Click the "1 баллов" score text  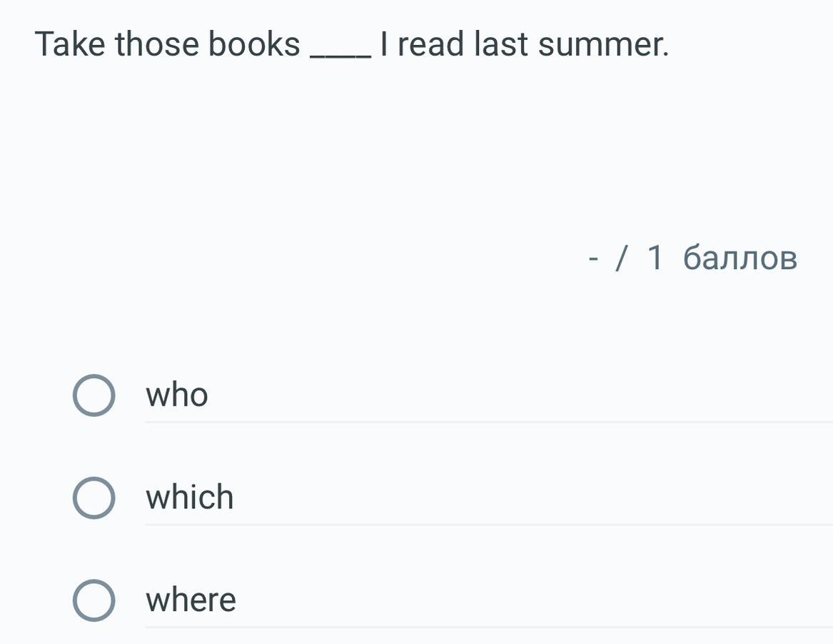pyautogui.click(x=722, y=258)
